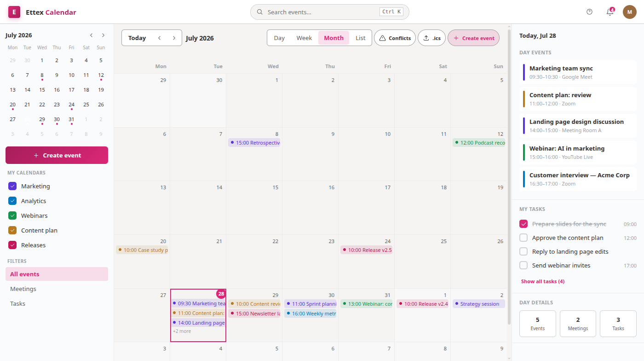This screenshot has height=361, width=644.
Task: Open the Conflicts warning button
Action: click(395, 38)
